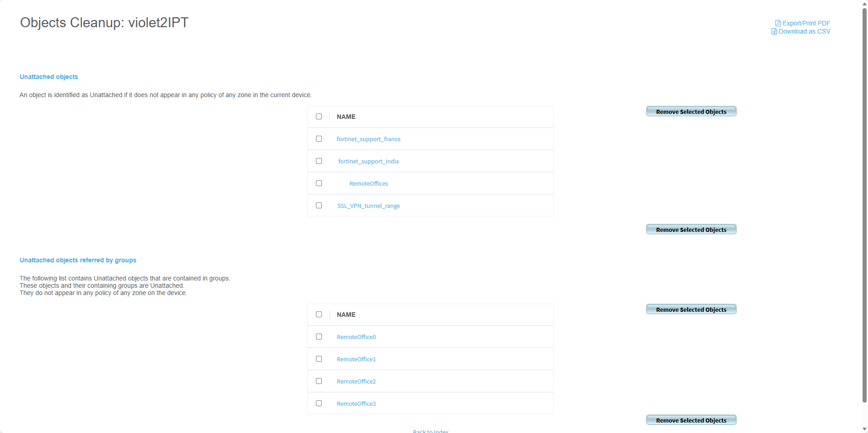
Task: Check the RemoteOffice0 checkbox
Action: [319, 337]
